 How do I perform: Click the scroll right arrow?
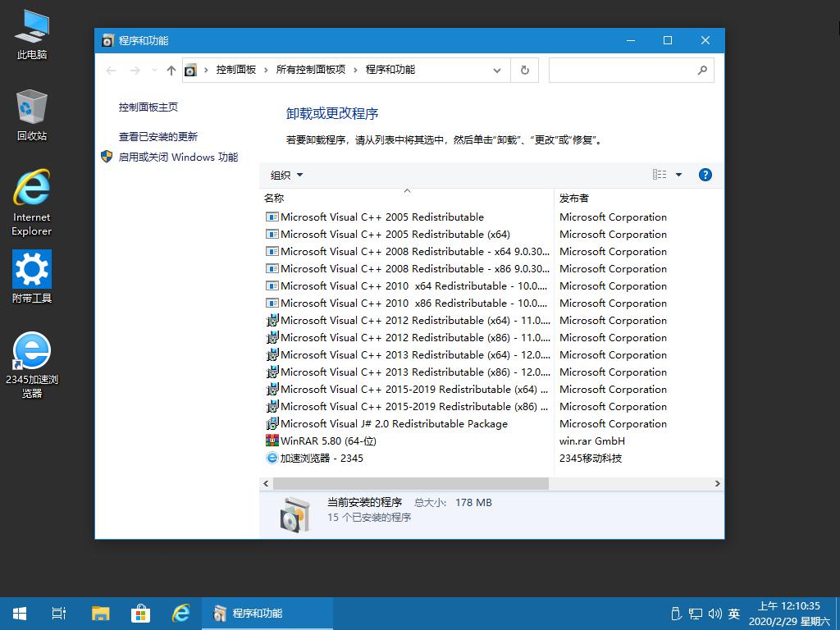718,483
